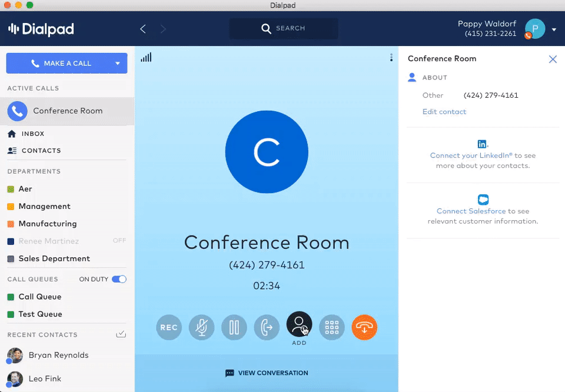Select the active Conference Room call
This screenshot has height=392, width=565.
coord(67,111)
